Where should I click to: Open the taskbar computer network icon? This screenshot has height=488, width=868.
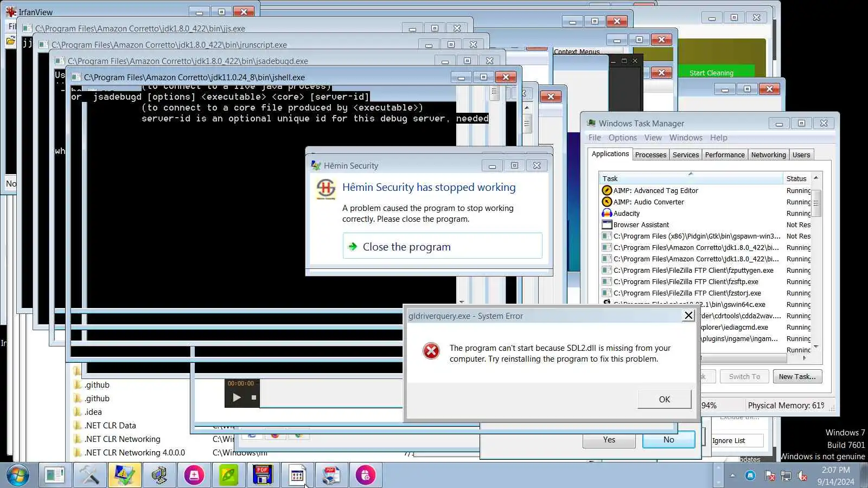(159, 476)
